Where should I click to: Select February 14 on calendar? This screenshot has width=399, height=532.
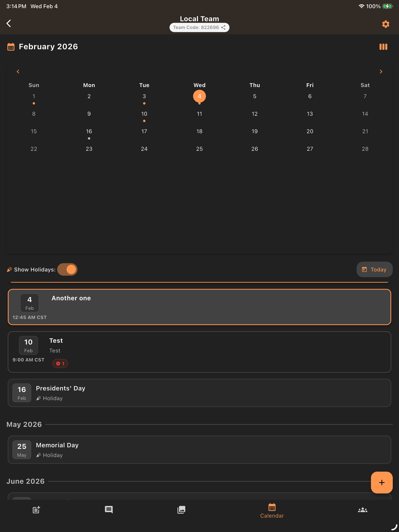pyautogui.click(x=365, y=114)
